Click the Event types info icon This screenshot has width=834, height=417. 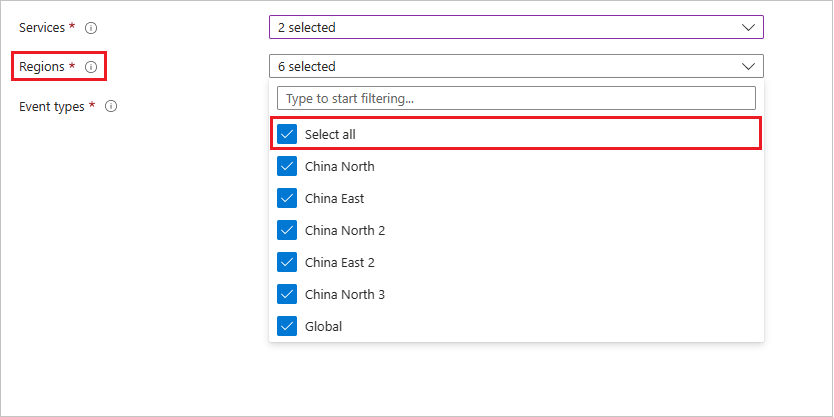pyautogui.click(x=111, y=106)
